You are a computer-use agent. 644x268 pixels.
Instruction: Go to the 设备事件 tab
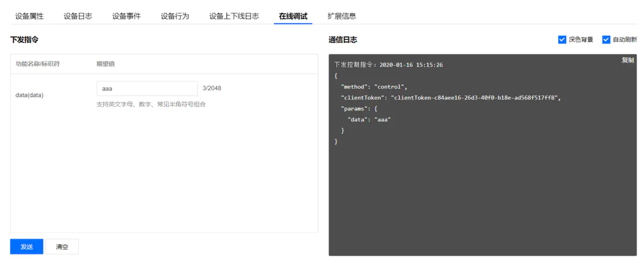point(127,16)
